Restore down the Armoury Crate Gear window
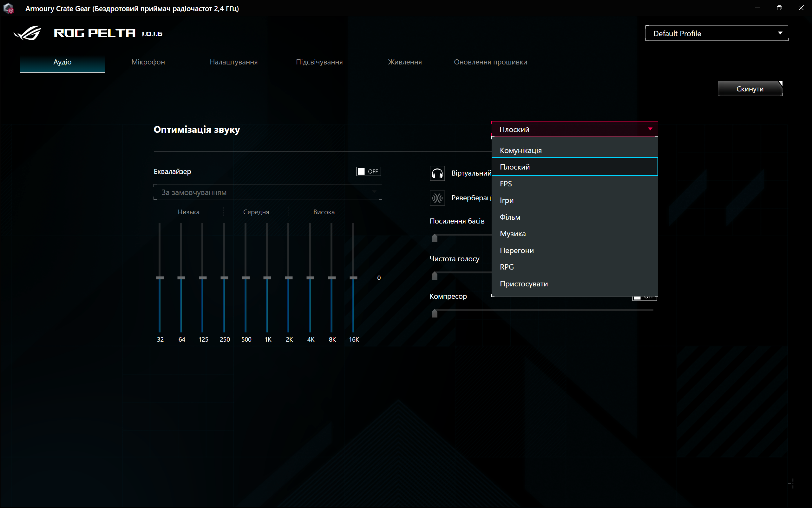The width and height of the screenshot is (812, 508). point(779,8)
